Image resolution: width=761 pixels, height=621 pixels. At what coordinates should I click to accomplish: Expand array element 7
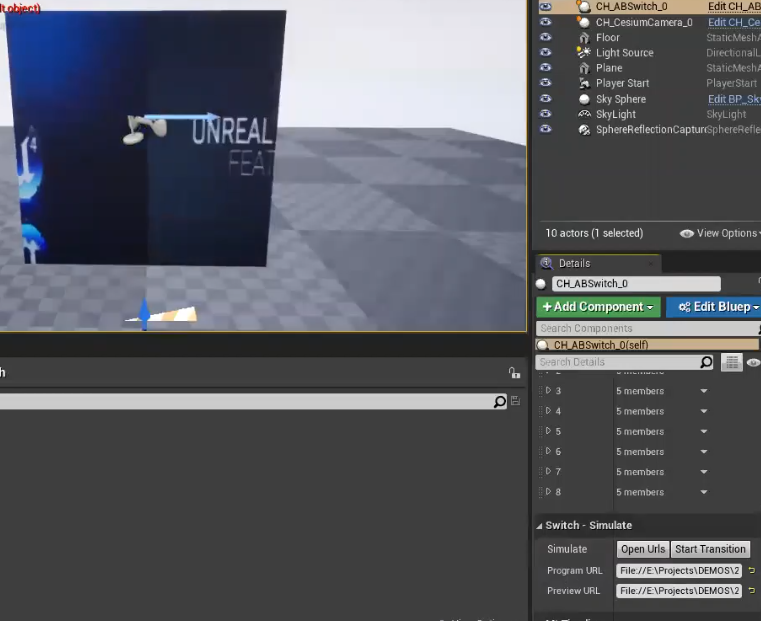[x=548, y=471]
